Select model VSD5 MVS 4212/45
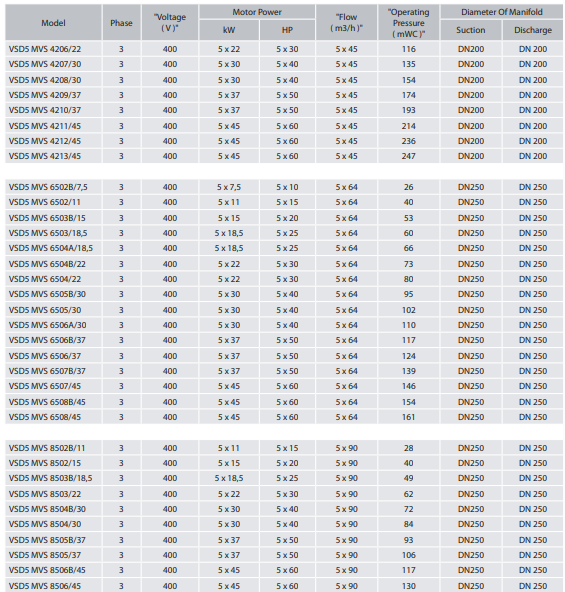The image size is (565, 592). 45,141
